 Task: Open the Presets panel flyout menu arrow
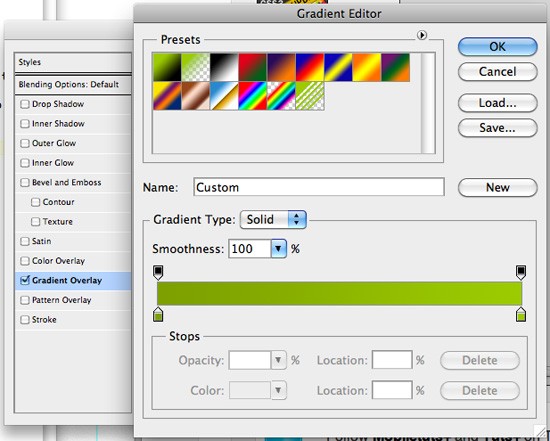(422, 35)
